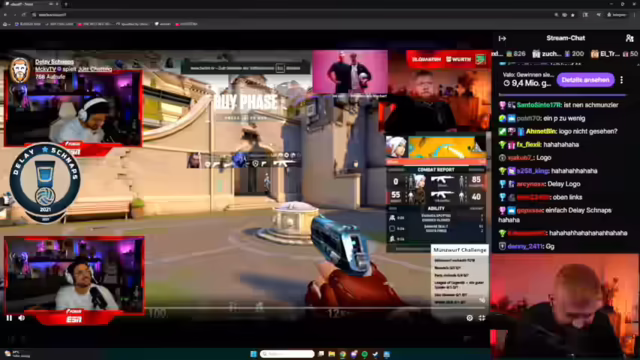
Task: Go back with the browser back arrow
Action: tap(5, 15)
